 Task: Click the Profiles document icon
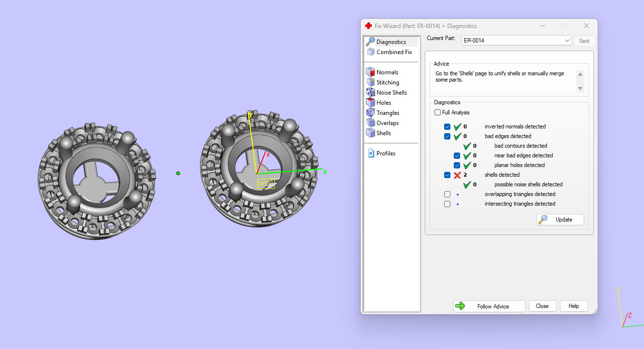coord(371,153)
